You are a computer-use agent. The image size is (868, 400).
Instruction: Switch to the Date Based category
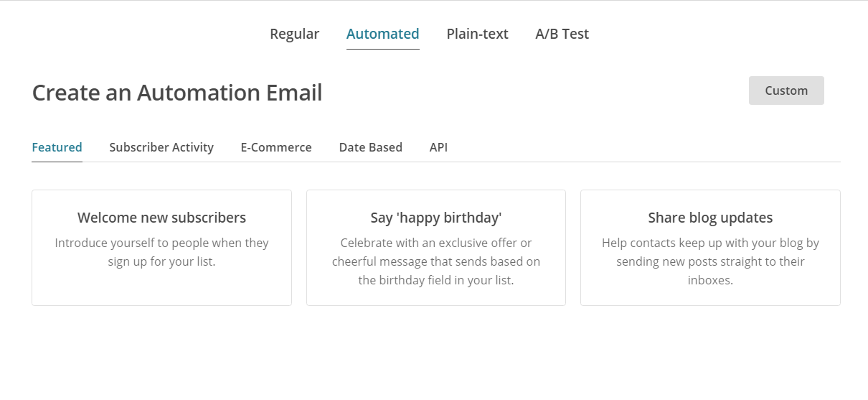coord(370,147)
